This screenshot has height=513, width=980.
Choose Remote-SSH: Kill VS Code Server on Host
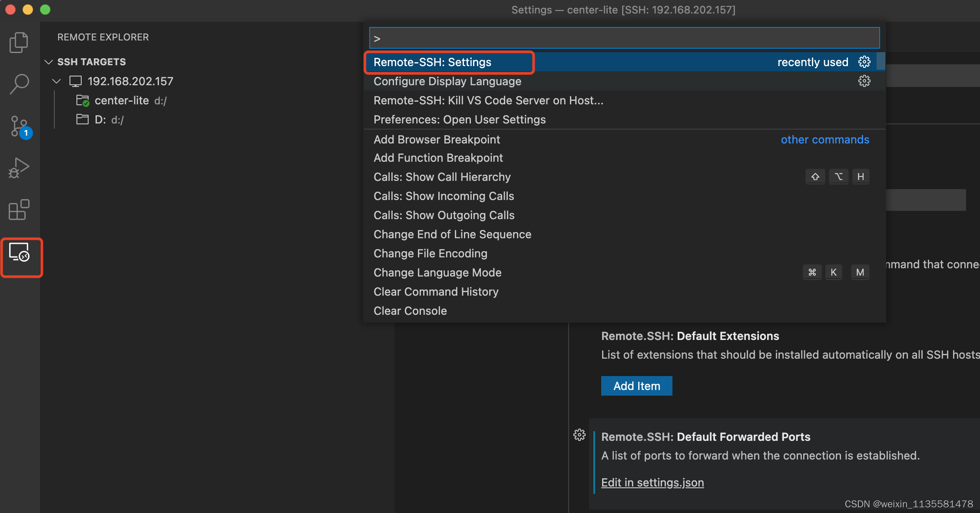point(488,100)
